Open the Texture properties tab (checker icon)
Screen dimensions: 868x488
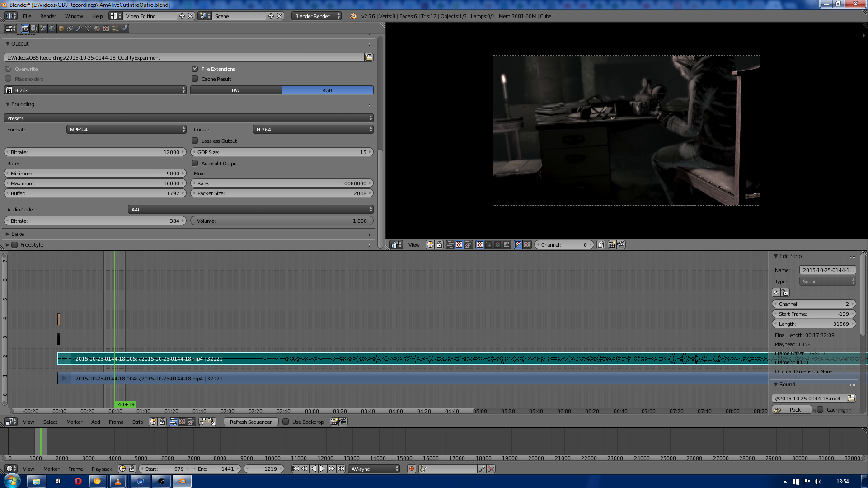pyautogui.click(x=106, y=28)
